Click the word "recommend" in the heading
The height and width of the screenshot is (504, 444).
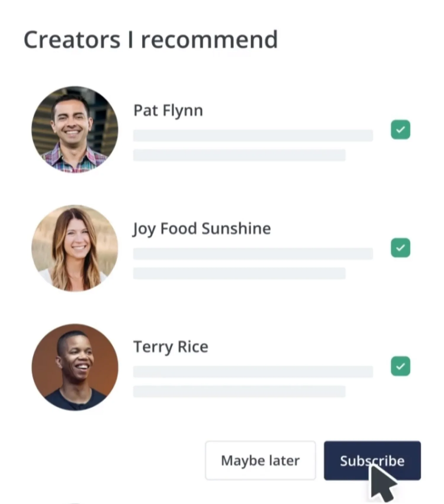[x=209, y=40]
